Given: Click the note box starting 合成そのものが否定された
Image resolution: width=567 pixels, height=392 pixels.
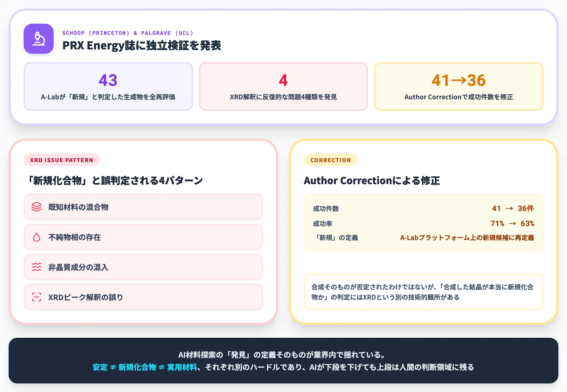Looking at the screenshot, I should tap(423, 292).
